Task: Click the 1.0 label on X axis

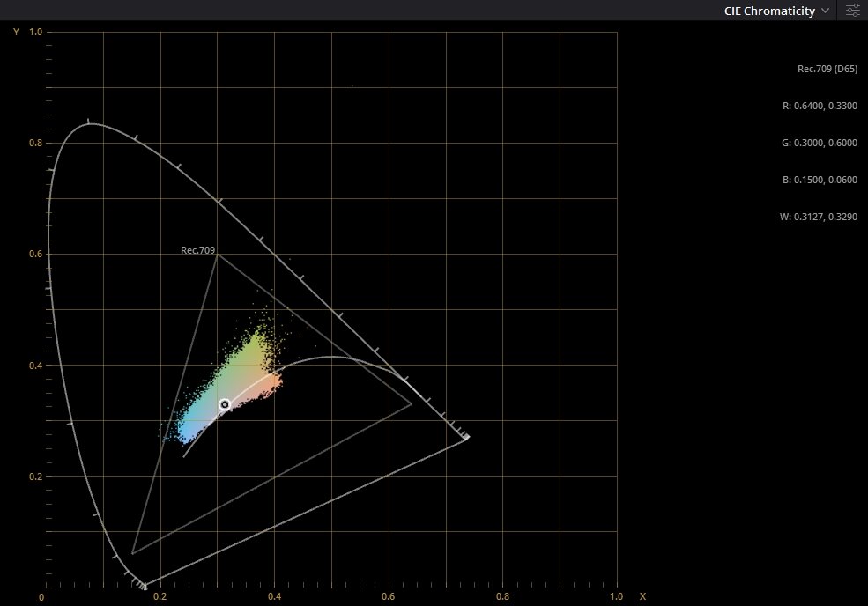Action: click(616, 596)
